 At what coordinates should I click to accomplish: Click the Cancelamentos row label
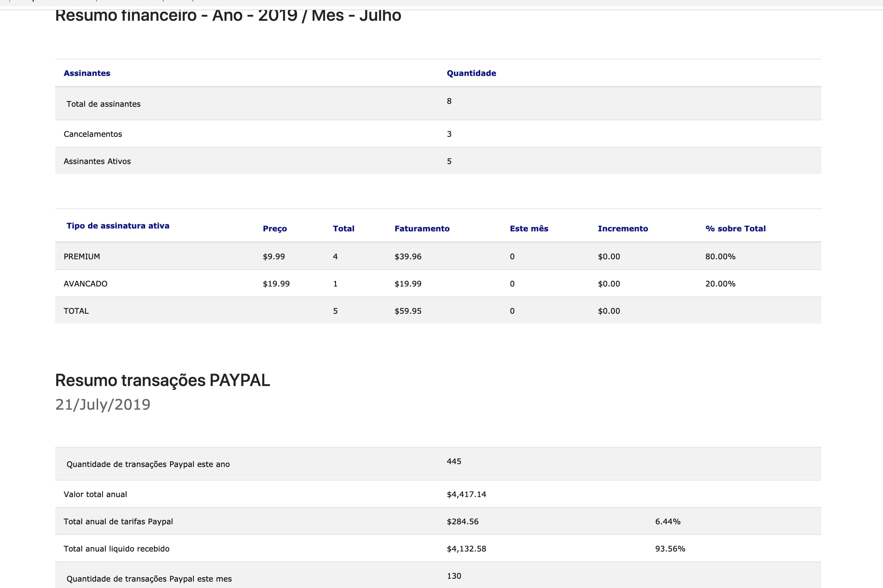coord(93,134)
